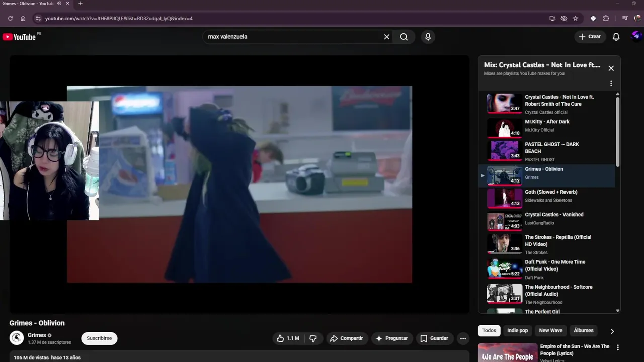
Task: Open the install/cast screen icon in address bar
Action: click(552, 18)
